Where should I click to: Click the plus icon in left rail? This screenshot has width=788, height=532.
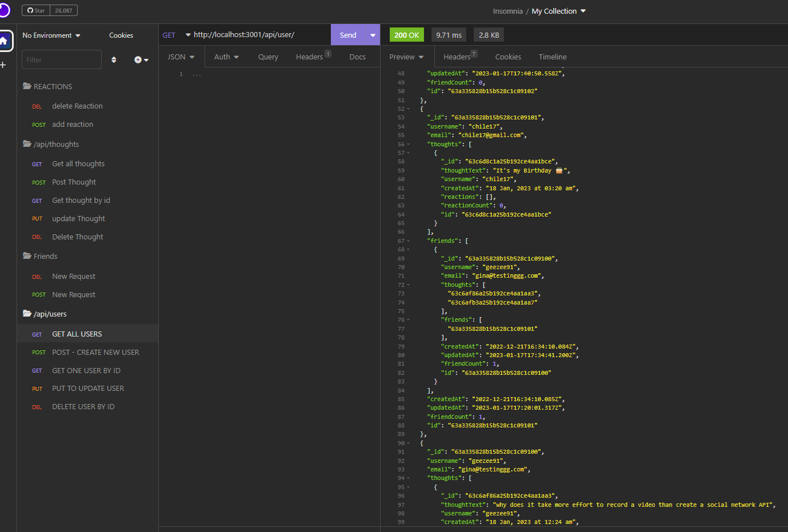3,65
